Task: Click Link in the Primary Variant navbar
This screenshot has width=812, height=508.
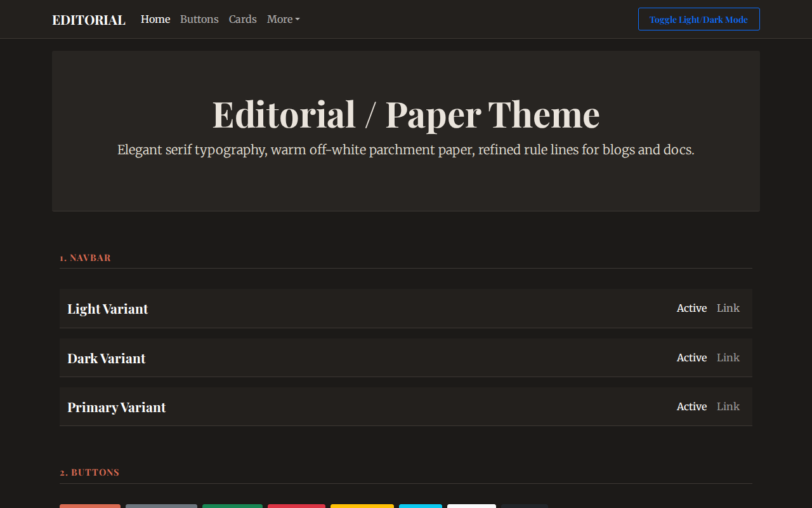Action: click(728, 406)
